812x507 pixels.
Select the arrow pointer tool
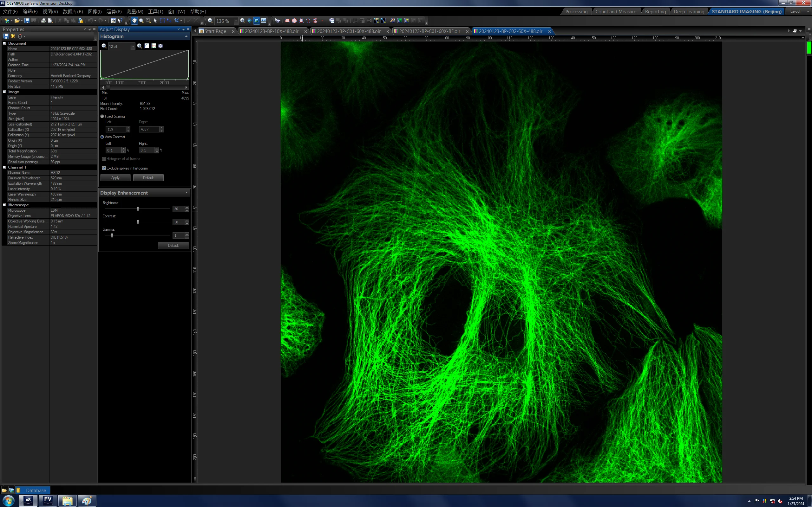155,21
